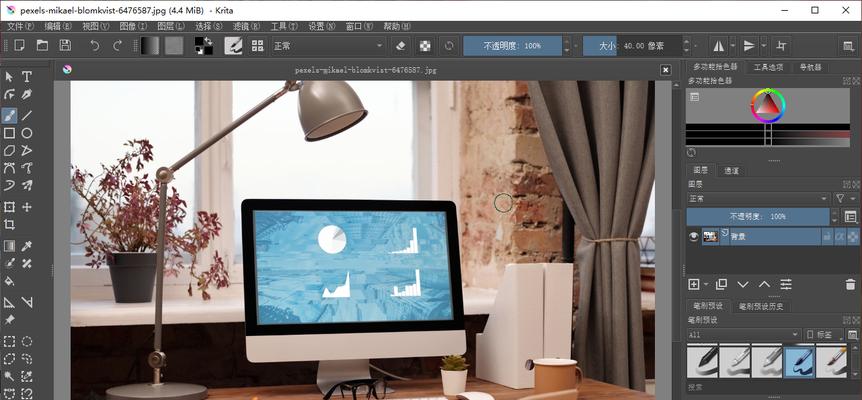Screen dimensions: 862x400
Task: Open the 图层(L) menu
Action: (170, 26)
